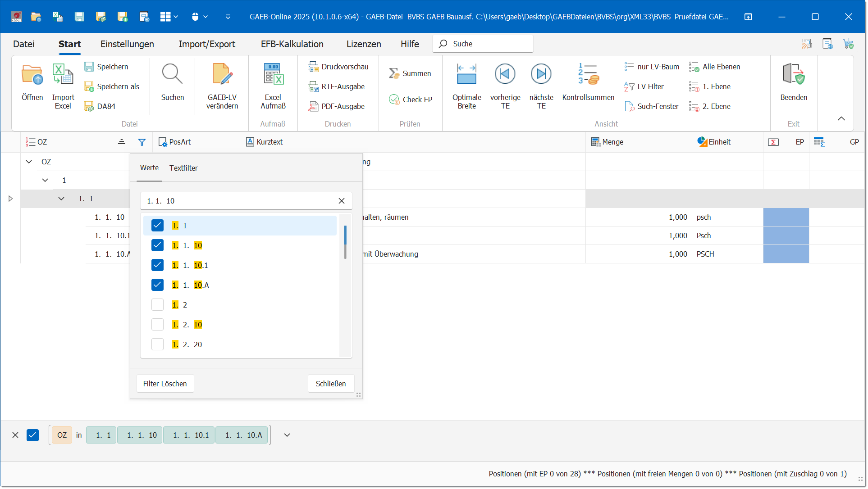This screenshot has height=489, width=868.
Task: Switch to the Textfilter tab
Action: tap(183, 168)
